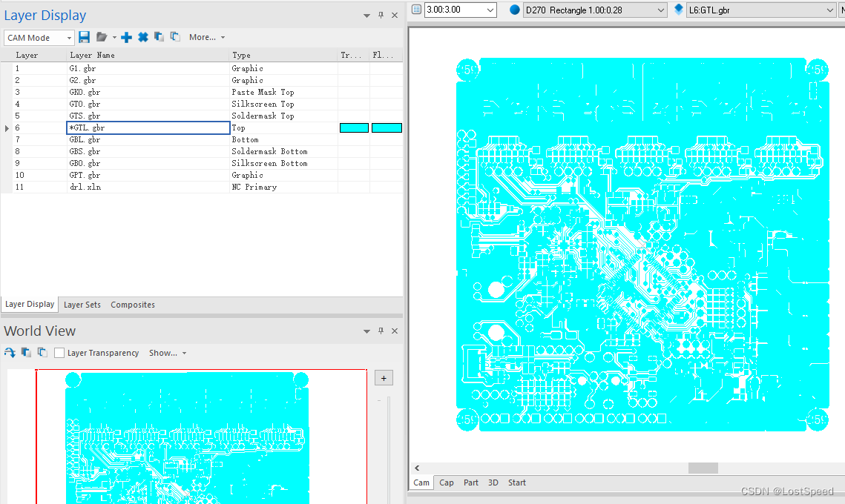This screenshot has width=845, height=504.
Task: Click the Open folder icon in Layer Display
Action: (102, 37)
